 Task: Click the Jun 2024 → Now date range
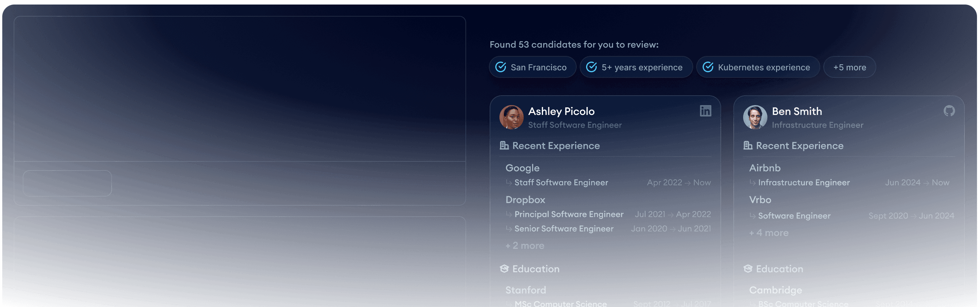tap(917, 183)
